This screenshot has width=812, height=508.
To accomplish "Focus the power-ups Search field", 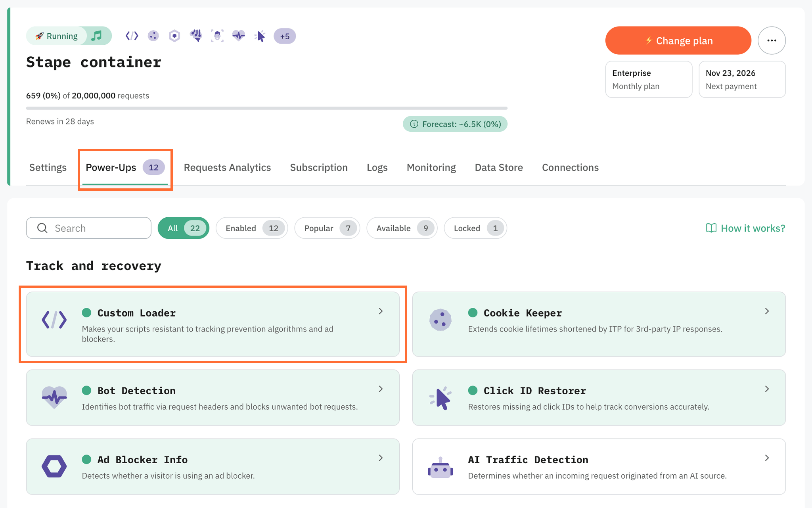I will [89, 228].
